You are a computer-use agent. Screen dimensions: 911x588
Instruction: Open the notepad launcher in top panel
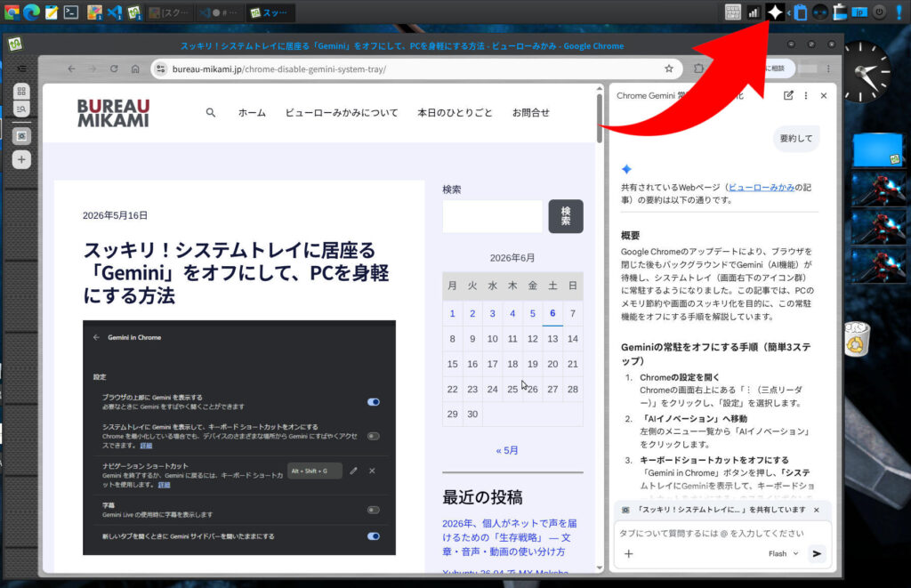(x=52, y=12)
